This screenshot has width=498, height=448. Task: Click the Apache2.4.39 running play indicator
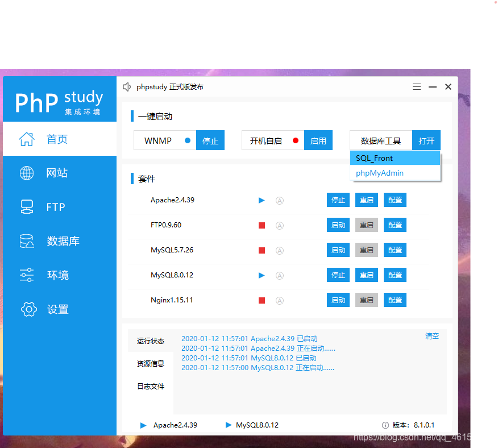pos(262,201)
